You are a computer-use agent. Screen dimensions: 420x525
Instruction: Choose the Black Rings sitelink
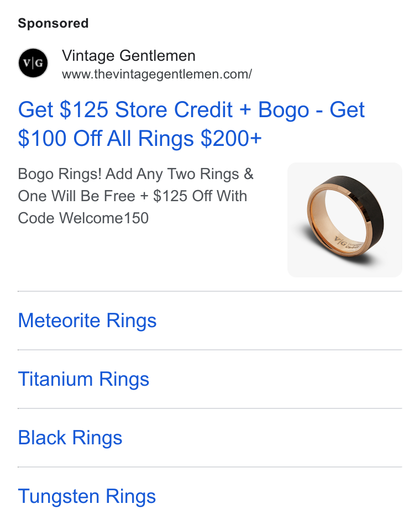(70, 438)
